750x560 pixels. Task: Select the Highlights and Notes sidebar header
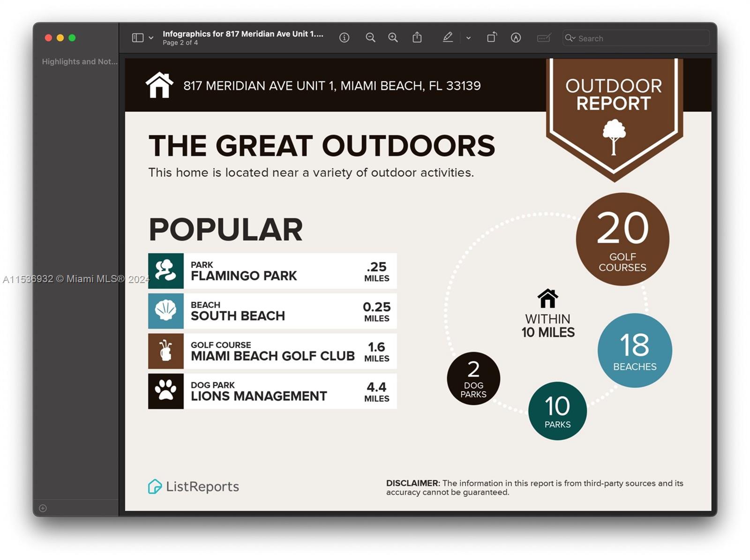click(80, 61)
